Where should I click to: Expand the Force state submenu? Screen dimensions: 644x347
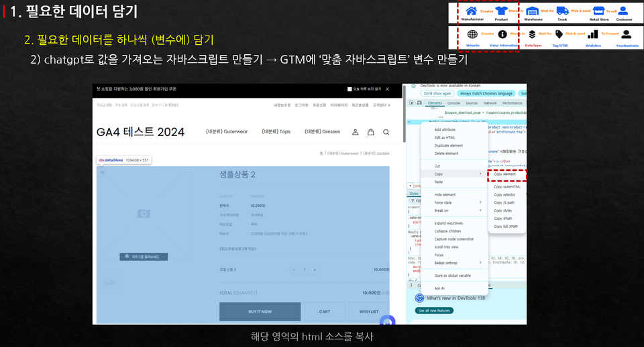480,202
